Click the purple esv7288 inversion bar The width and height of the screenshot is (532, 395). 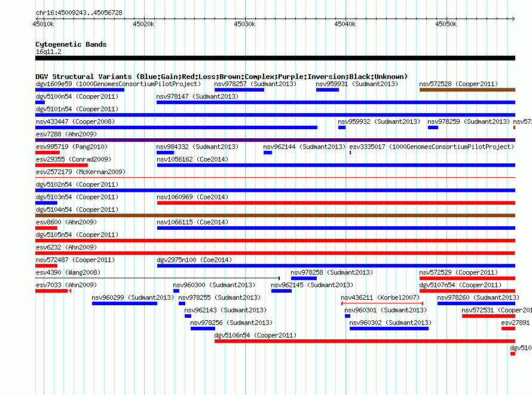[275, 140]
